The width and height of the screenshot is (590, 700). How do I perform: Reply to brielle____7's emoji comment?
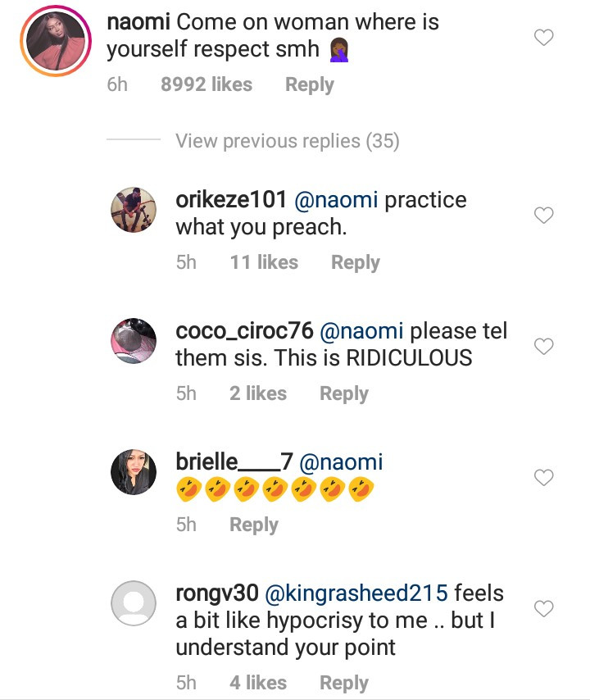click(253, 525)
